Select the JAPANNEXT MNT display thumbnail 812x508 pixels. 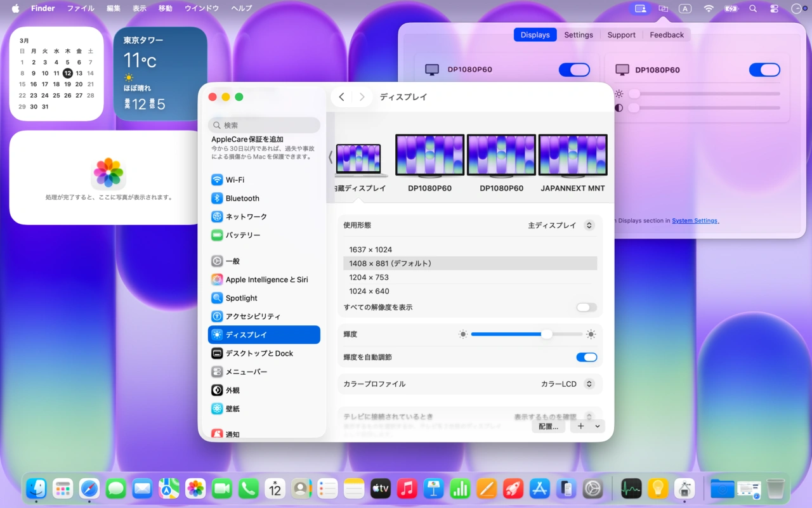tap(573, 155)
